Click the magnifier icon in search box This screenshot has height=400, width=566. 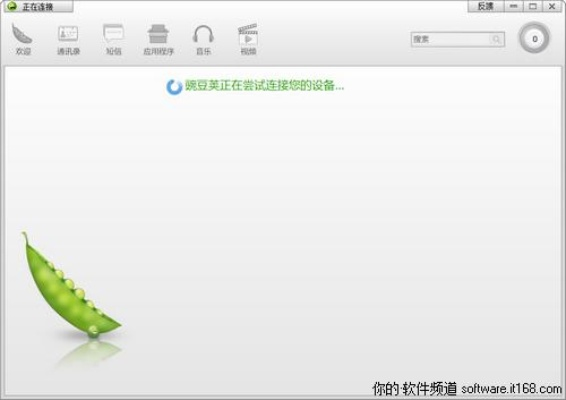(496, 39)
